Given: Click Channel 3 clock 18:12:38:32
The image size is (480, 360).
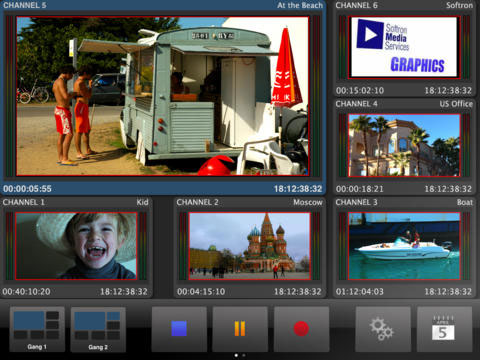Looking at the screenshot, I should (x=448, y=292).
